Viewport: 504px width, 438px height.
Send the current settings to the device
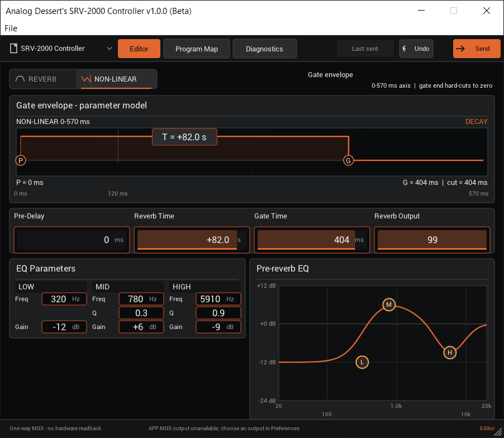[x=477, y=49]
